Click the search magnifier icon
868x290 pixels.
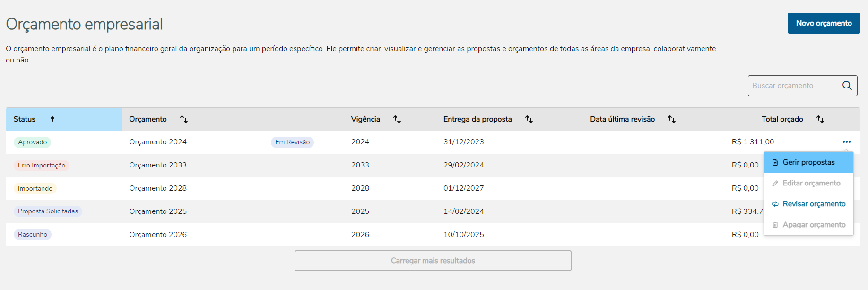click(x=847, y=86)
